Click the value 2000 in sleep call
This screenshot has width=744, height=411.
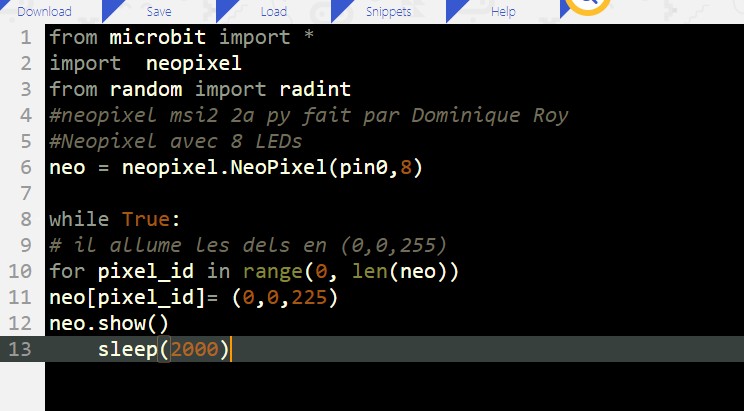tap(195, 350)
